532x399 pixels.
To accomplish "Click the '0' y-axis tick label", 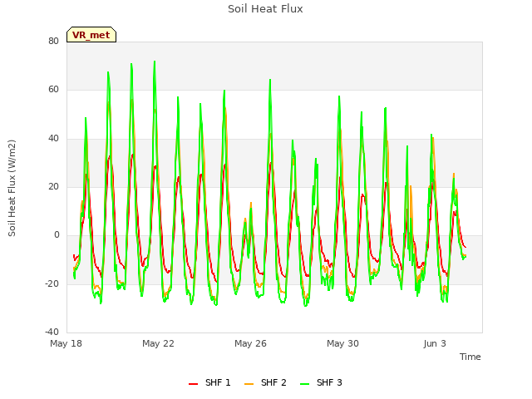I will 57,234.
